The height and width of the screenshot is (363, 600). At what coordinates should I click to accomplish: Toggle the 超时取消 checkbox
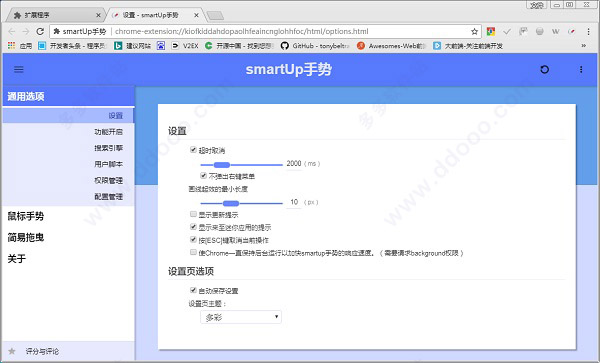193,150
